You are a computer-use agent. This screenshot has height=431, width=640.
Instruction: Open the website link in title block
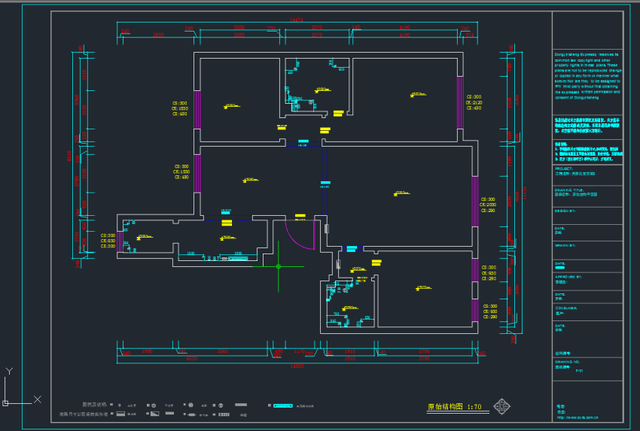tap(578, 418)
